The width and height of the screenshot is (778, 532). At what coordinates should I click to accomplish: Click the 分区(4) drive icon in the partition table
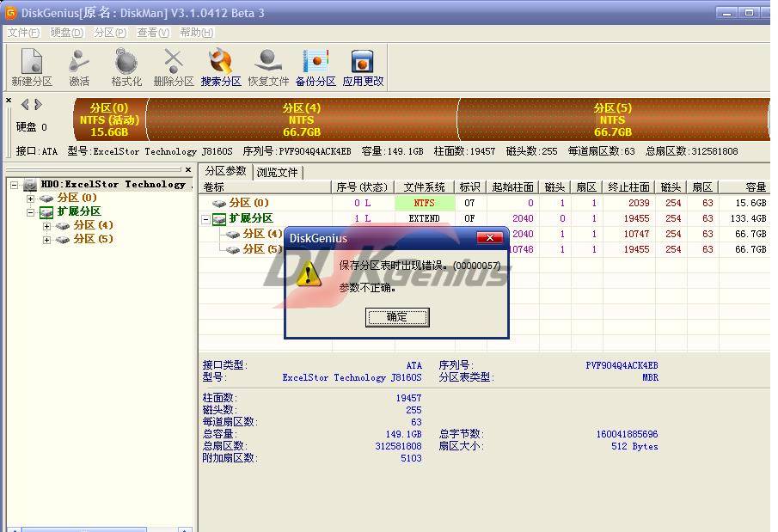point(233,235)
